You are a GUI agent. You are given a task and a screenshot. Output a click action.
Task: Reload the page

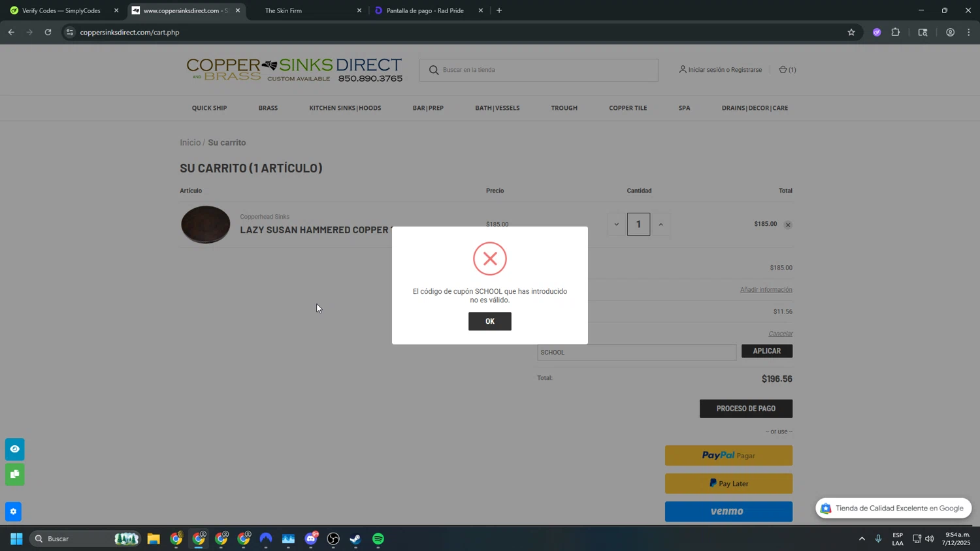click(48, 32)
